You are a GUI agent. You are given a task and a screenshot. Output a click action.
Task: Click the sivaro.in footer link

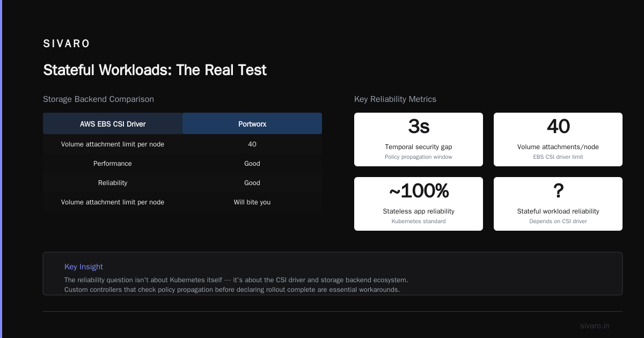[x=595, y=326]
